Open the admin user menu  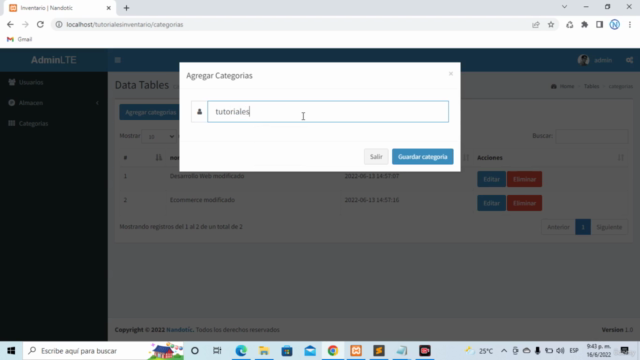pos(595,60)
